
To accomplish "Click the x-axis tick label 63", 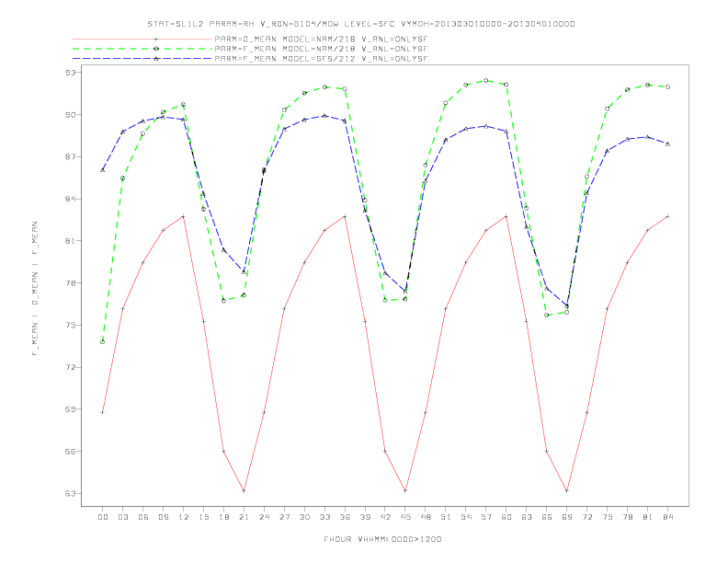I will pos(527,517).
